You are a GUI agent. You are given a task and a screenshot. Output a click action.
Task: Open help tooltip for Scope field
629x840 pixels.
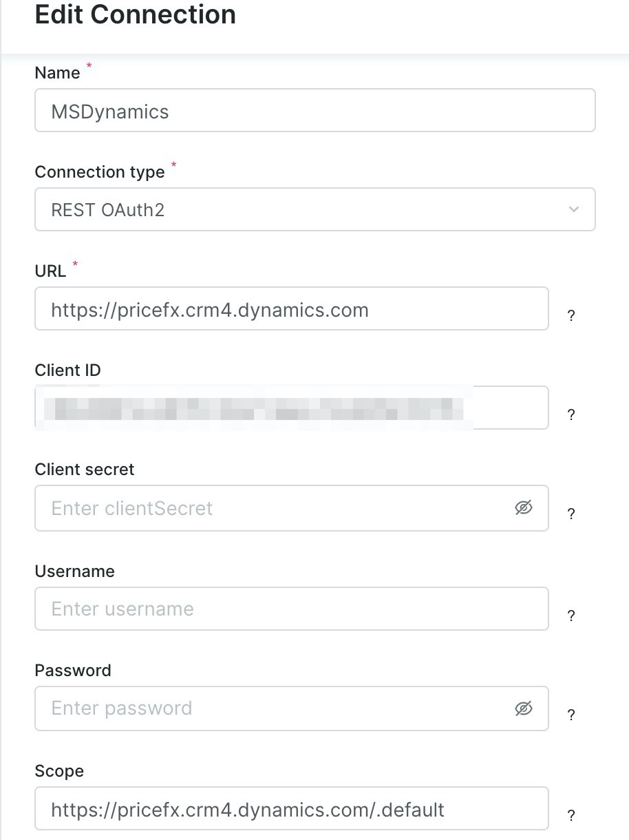tap(571, 815)
